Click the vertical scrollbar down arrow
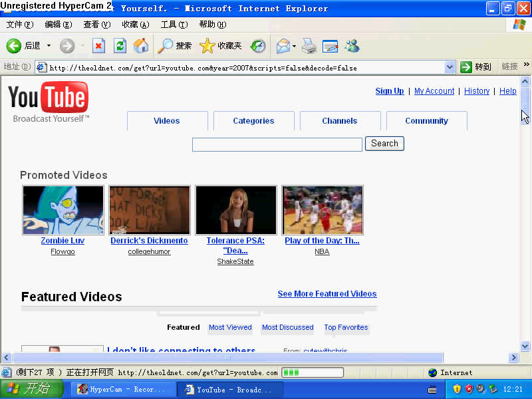 point(525,346)
